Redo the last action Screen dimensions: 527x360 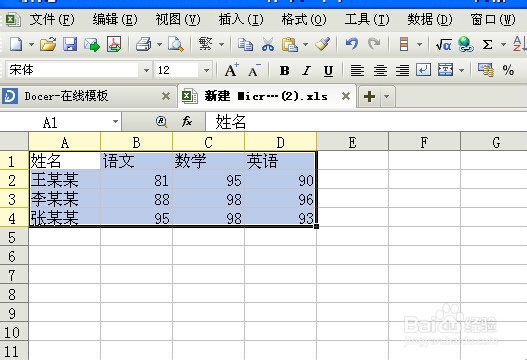[374, 44]
